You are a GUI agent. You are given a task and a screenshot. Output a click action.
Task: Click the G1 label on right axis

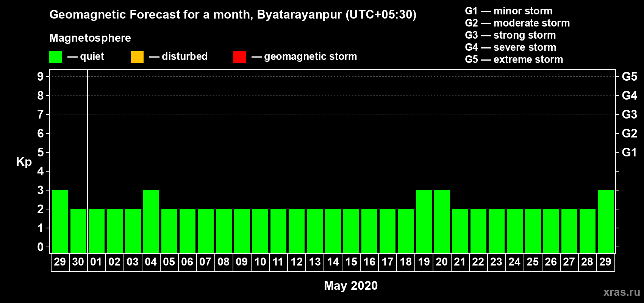(x=630, y=152)
